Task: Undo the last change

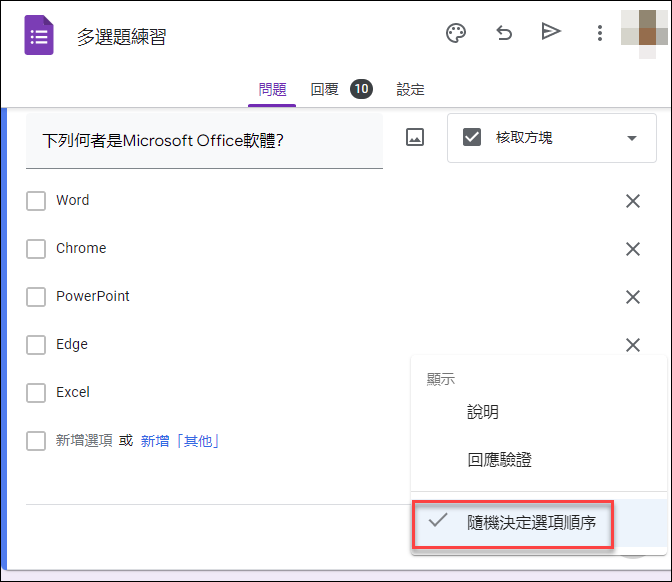Action: (504, 33)
